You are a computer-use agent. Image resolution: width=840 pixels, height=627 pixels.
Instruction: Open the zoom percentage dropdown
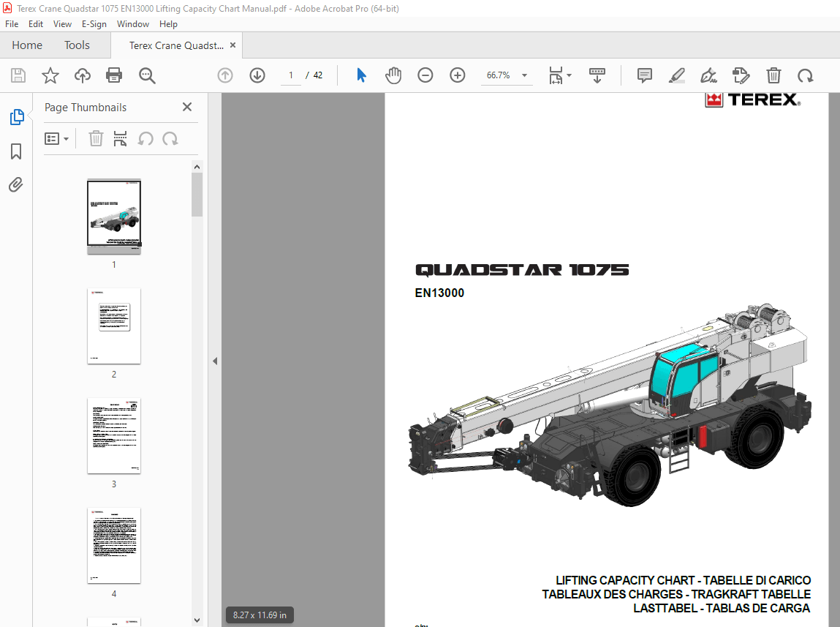tap(523, 75)
